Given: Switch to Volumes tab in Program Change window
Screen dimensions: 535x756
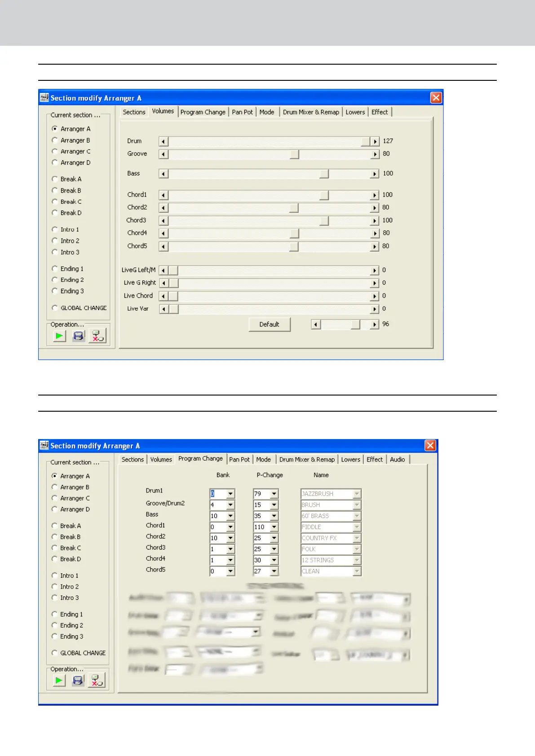Looking at the screenshot, I should tap(161, 460).
